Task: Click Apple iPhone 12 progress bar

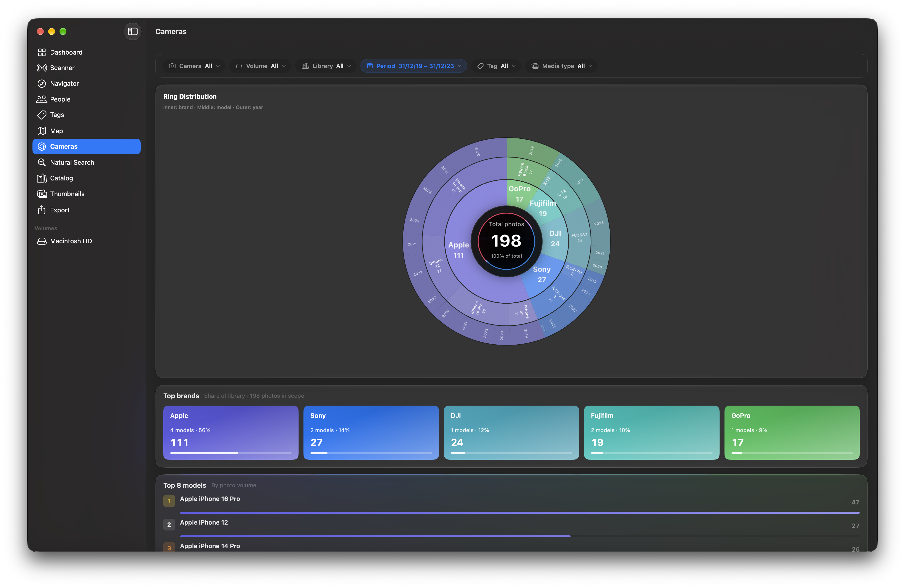Action: (520, 536)
